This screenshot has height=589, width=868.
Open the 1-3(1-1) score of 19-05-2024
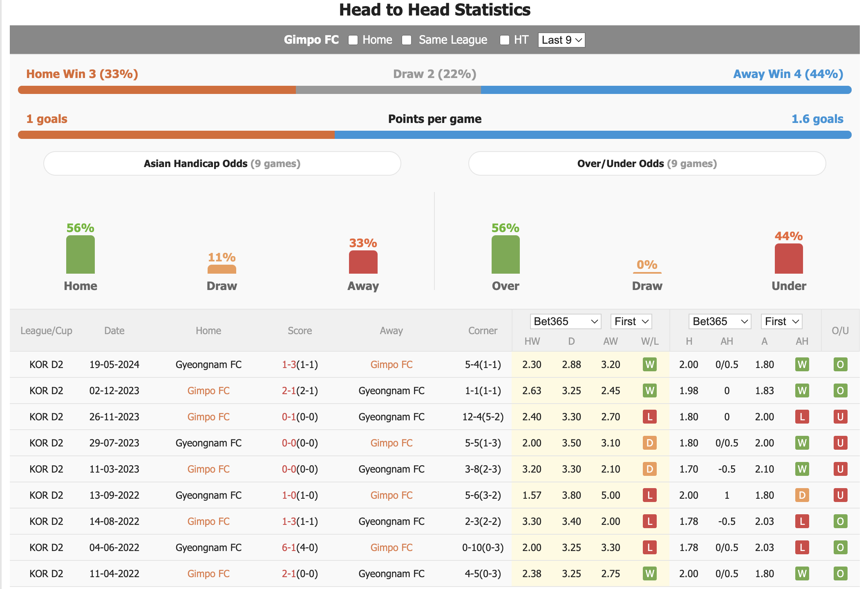(300, 364)
